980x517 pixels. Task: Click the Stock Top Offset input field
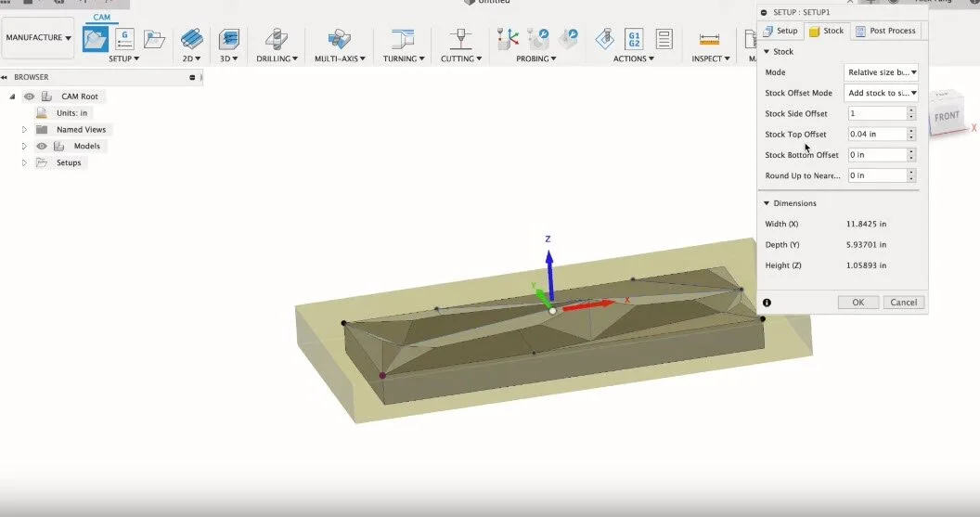coord(877,135)
